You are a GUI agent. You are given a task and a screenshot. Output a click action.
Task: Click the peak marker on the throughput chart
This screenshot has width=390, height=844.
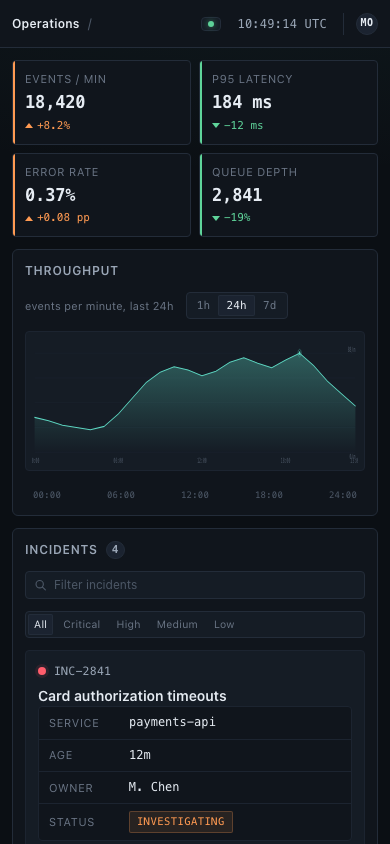tap(300, 353)
